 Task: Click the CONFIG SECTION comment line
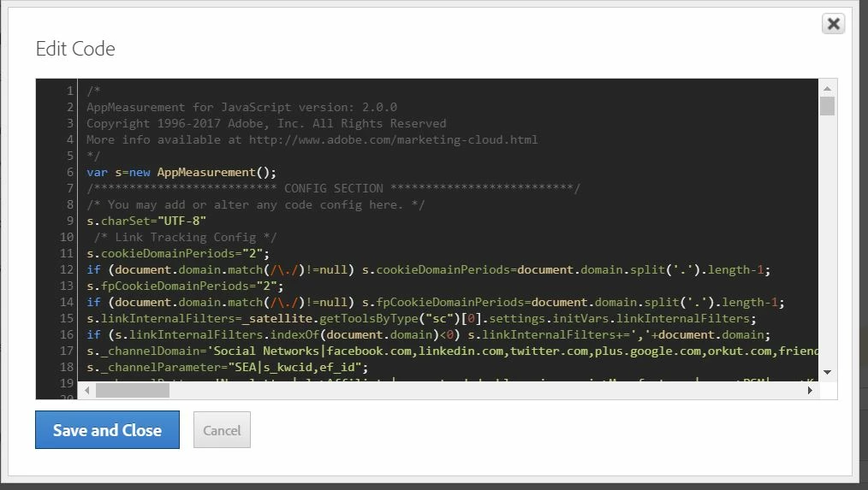[333, 188]
